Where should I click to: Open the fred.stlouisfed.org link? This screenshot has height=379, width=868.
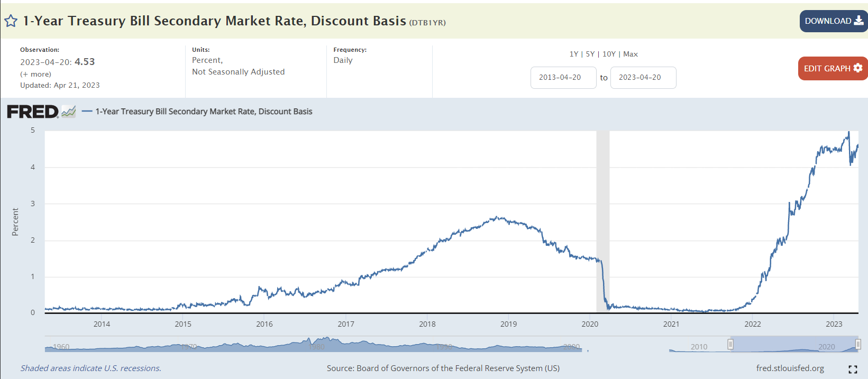click(790, 368)
